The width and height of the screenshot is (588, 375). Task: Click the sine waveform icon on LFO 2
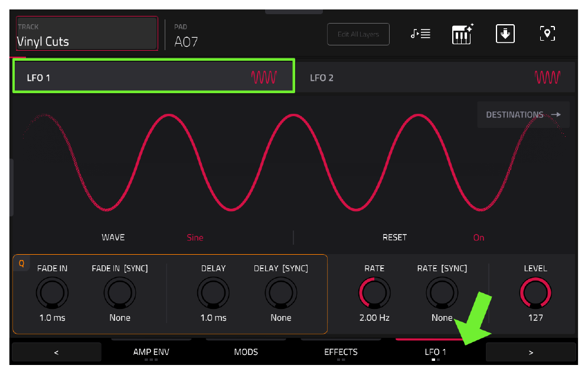[x=547, y=78]
